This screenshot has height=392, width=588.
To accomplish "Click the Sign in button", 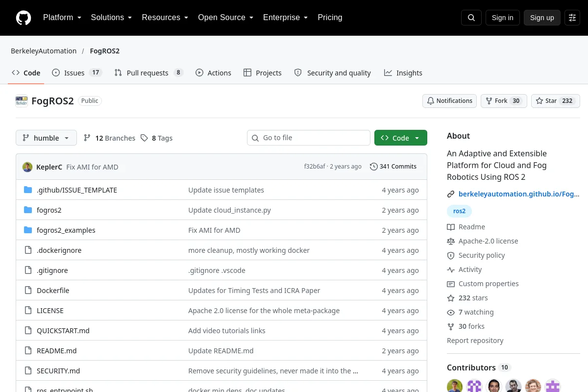I will pyautogui.click(x=502, y=18).
